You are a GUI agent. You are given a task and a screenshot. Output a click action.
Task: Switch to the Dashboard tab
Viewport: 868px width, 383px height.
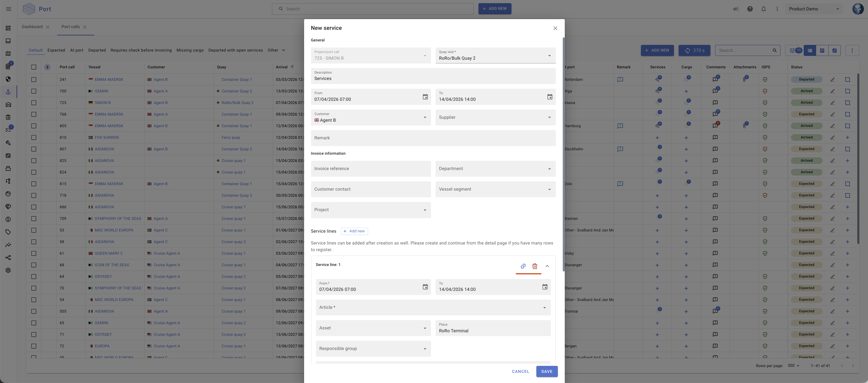[32, 27]
